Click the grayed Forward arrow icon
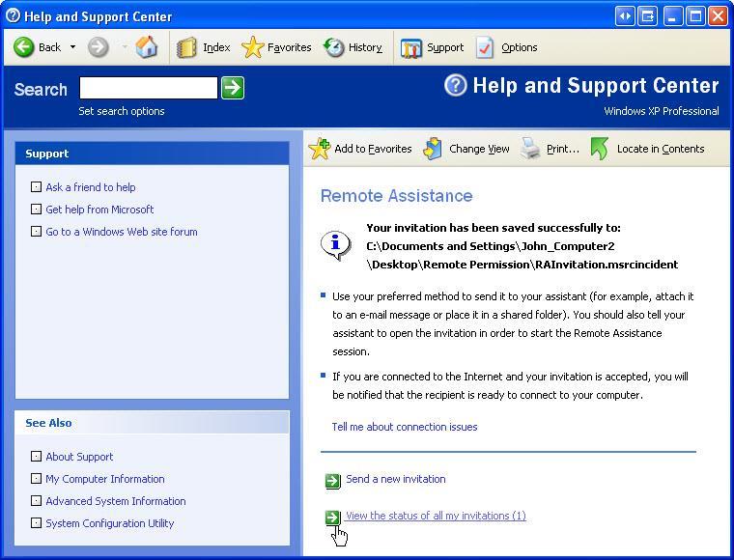This screenshot has width=734, height=560. click(99, 47)
